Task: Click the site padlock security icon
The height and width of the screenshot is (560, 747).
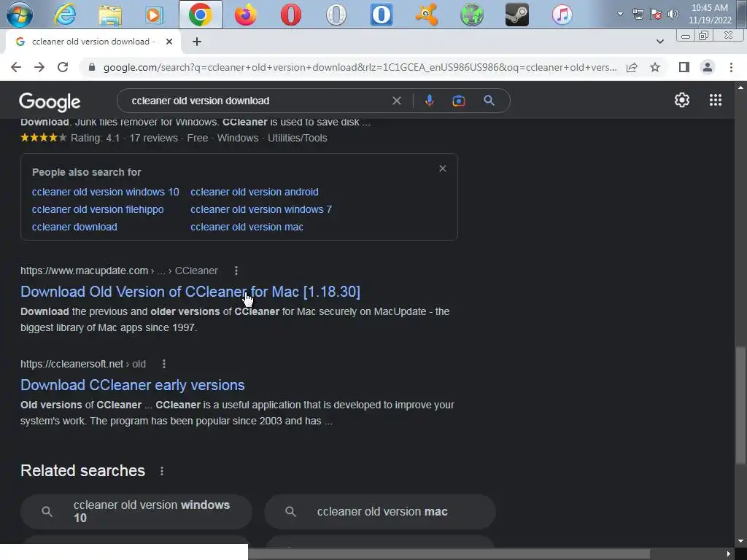Action: pos(92,67)
